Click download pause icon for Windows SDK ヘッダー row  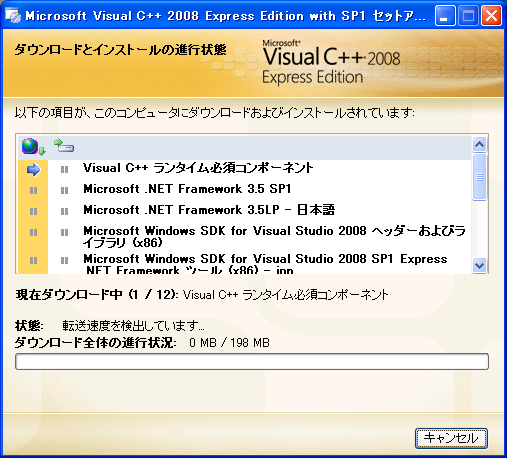33,232
